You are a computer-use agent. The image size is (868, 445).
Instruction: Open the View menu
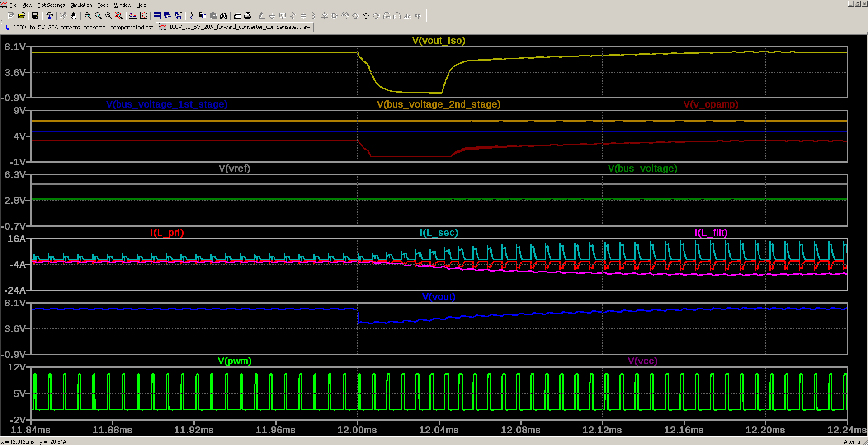click(x=27, y=5)
